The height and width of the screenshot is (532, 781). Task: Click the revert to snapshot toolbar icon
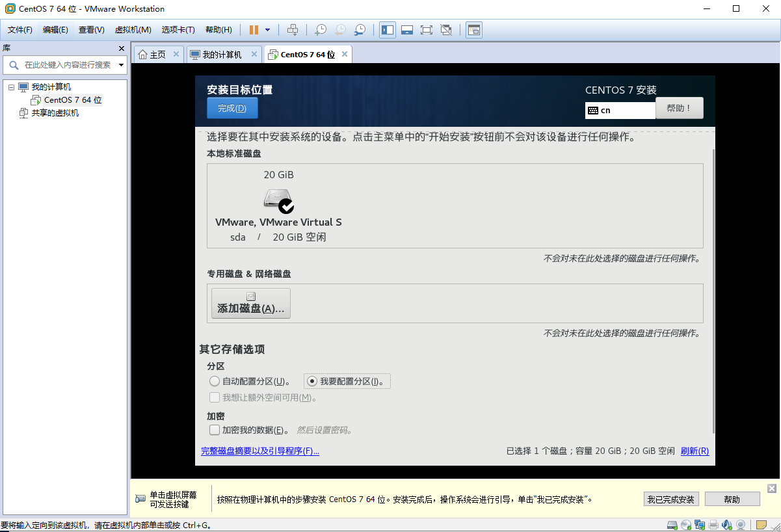(340, 30)
